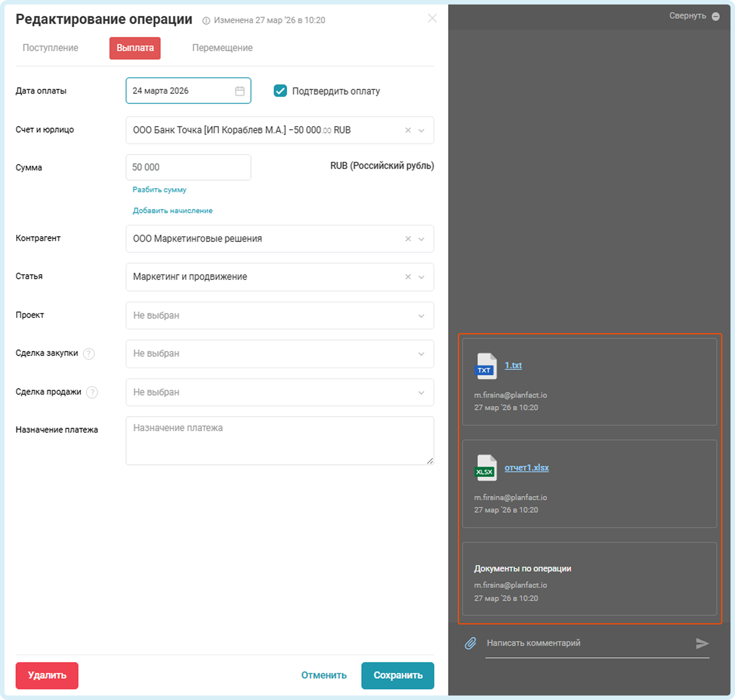Click the Назначение платежа text area
735x700 pixels.
[x=280, y=441]
